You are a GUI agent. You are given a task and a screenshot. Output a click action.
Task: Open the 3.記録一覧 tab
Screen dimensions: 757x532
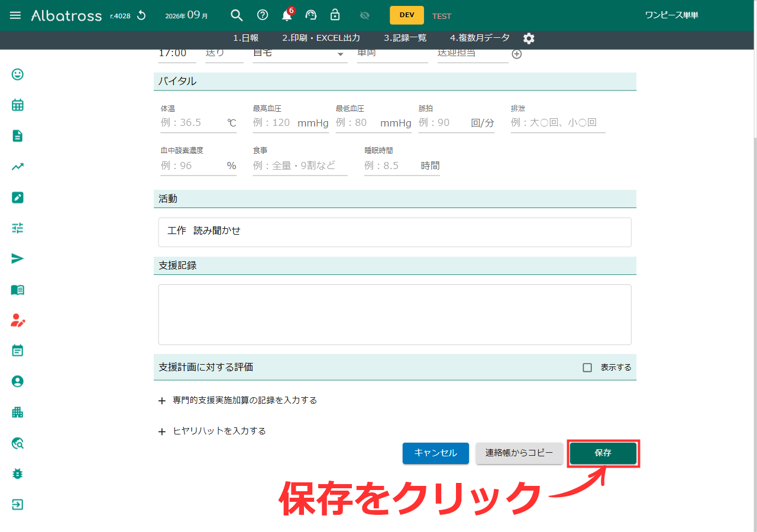pos(405,38)
